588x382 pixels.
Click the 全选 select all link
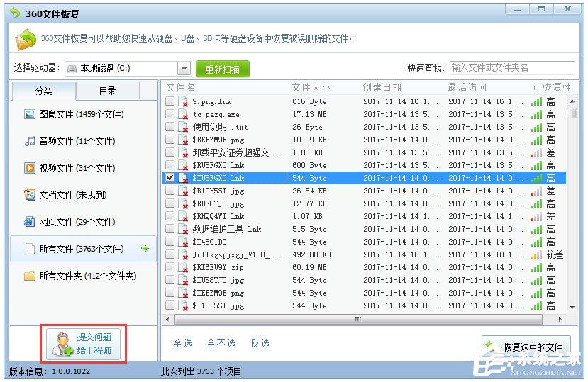(182, 343)
